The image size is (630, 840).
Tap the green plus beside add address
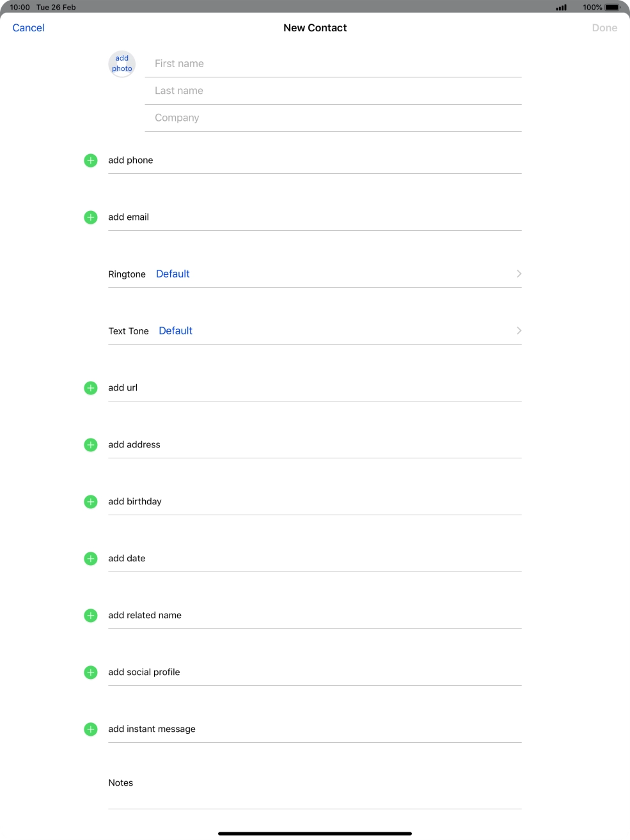coord(91,445)
